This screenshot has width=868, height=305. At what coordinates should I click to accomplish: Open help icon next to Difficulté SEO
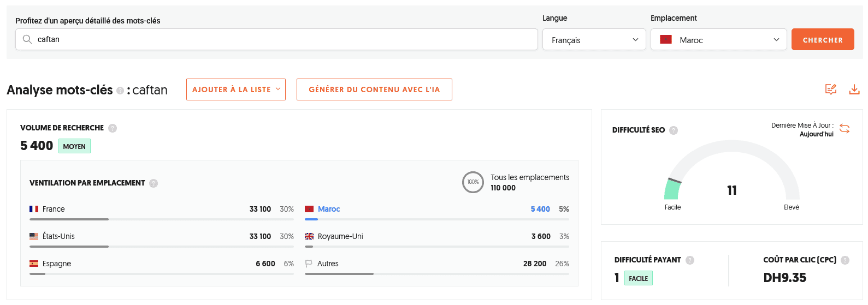tap(674, 130)
